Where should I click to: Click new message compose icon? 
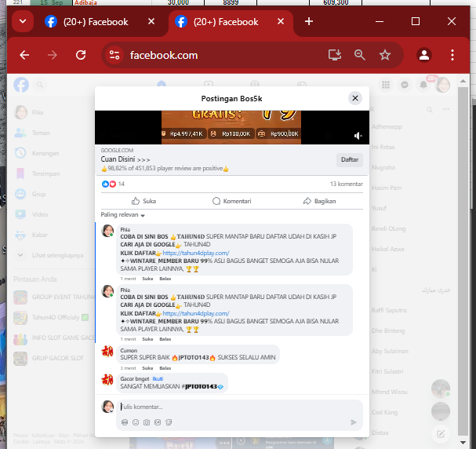point(441,434)
